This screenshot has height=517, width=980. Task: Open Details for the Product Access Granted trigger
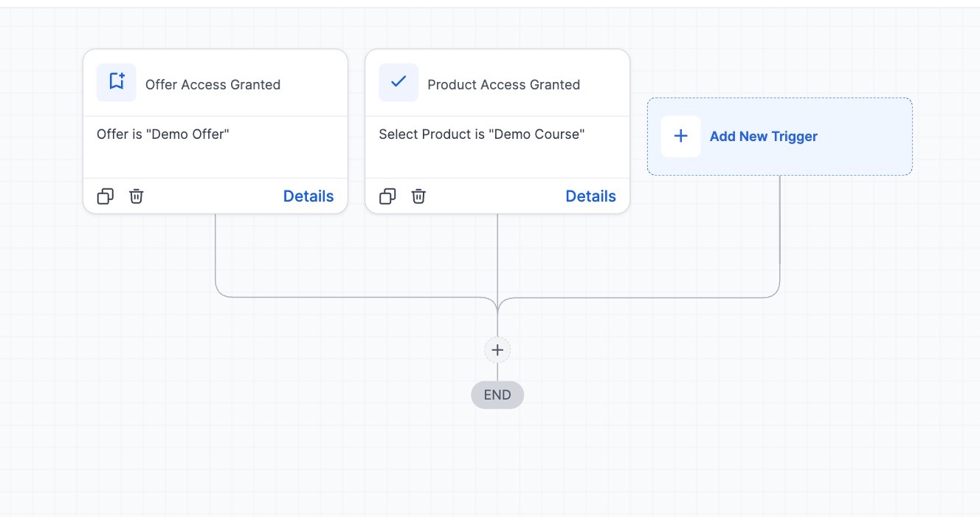590,196
